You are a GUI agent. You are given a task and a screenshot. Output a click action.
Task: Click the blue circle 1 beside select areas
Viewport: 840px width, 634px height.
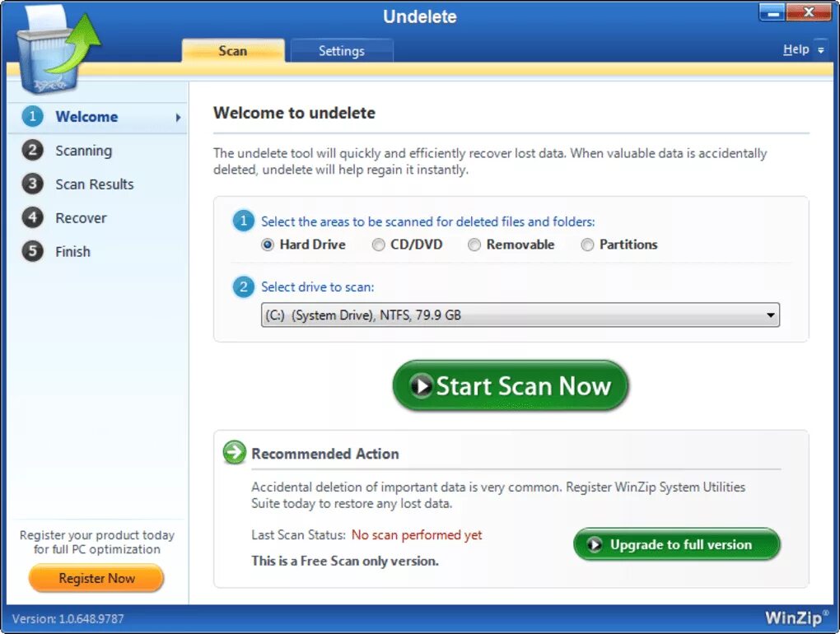(243, 221)
